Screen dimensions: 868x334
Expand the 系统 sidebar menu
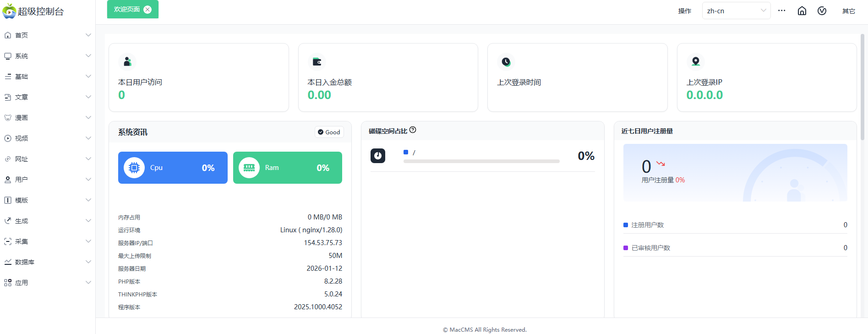coord(48,56)
